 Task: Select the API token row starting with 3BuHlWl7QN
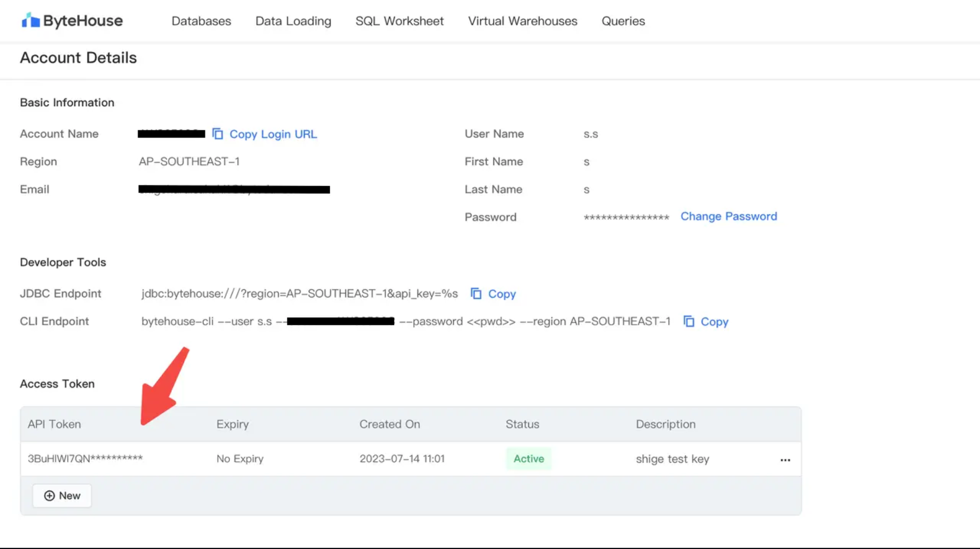coord(86,459)
